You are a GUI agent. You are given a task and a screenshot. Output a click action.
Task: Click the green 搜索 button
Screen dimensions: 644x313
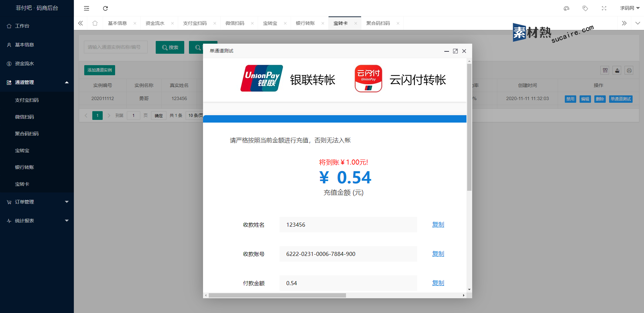click(x=170, y=47)
